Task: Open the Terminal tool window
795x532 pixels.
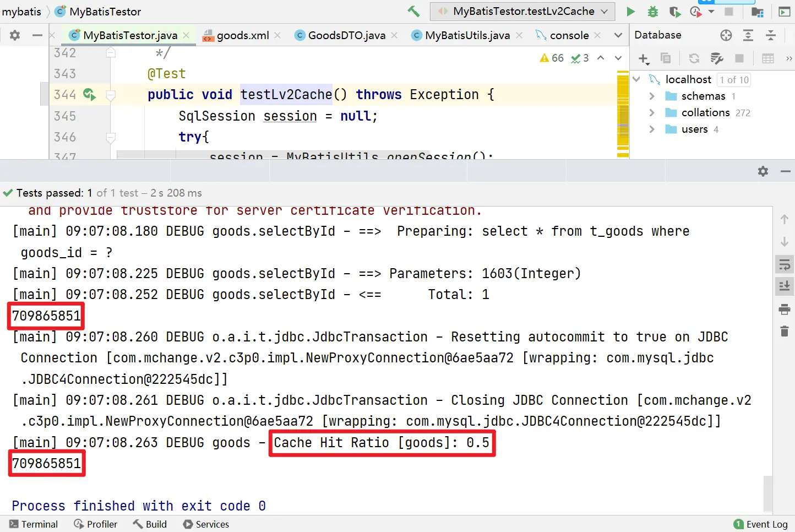Action: point(34,524)
